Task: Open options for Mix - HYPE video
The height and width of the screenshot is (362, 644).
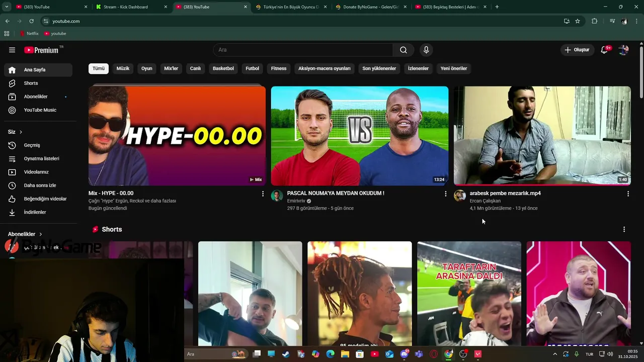Action: (x=263, y=194)
